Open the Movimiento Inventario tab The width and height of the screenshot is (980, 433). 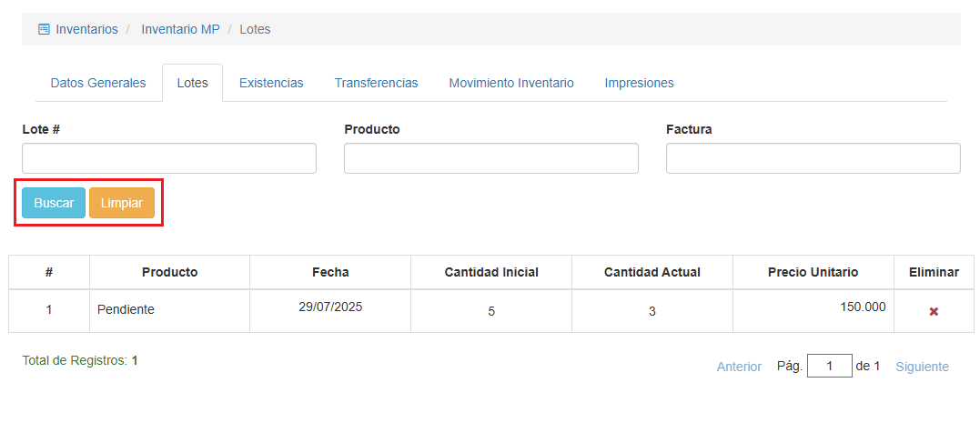[511, 83]
